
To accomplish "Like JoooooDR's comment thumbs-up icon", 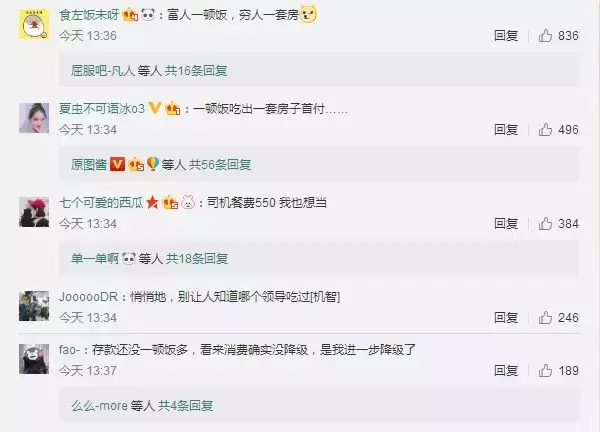I will point(545,318).
